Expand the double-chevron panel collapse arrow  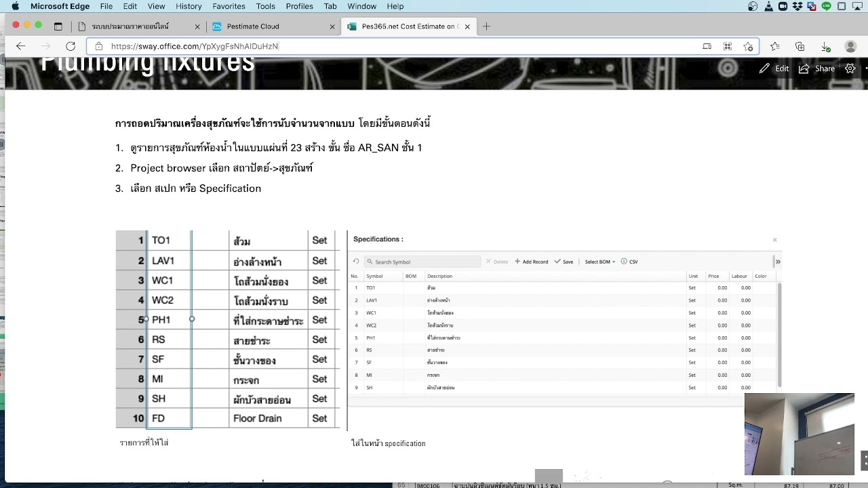pyautogui.click(x=778, y=262)
